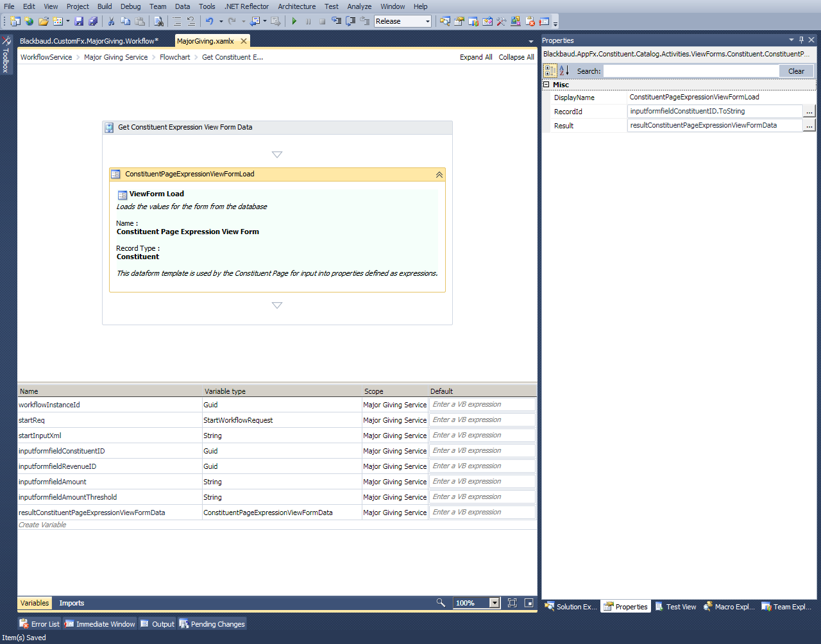Click the Create Variable row
The width and height of the screenshot is (821, 644).
(x=42, y=525)
